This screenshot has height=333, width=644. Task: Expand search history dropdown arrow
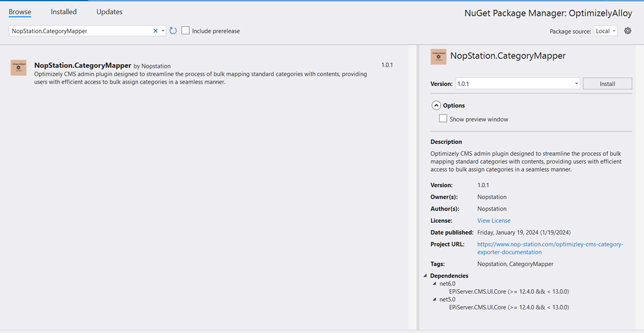[163, 31]
